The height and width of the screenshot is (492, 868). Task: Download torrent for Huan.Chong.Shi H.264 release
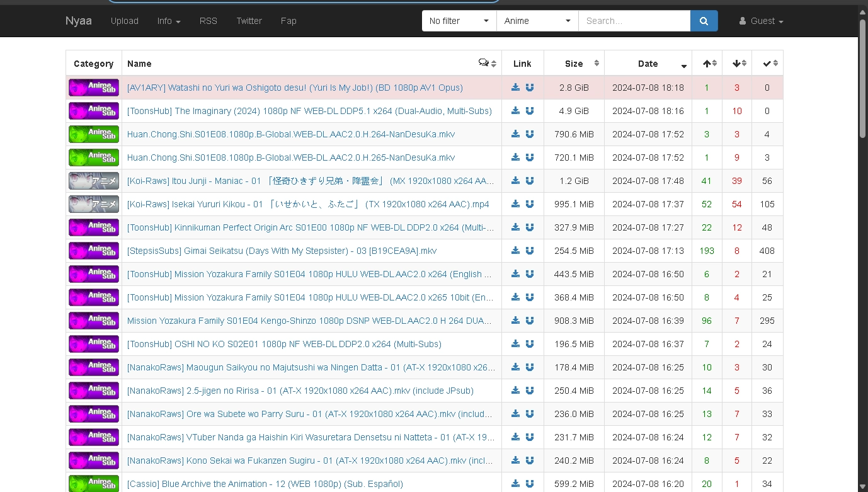coord(515,134)
